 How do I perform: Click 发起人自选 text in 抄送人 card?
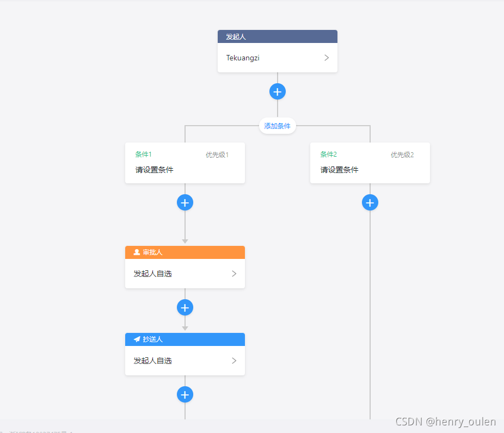pyautogui.click(x=153, y=361)
